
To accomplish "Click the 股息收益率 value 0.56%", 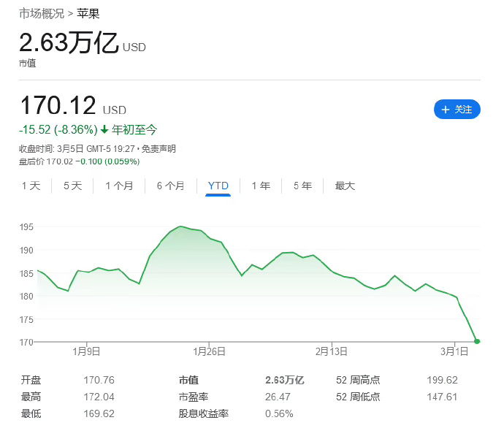I will tap(279, 413).
